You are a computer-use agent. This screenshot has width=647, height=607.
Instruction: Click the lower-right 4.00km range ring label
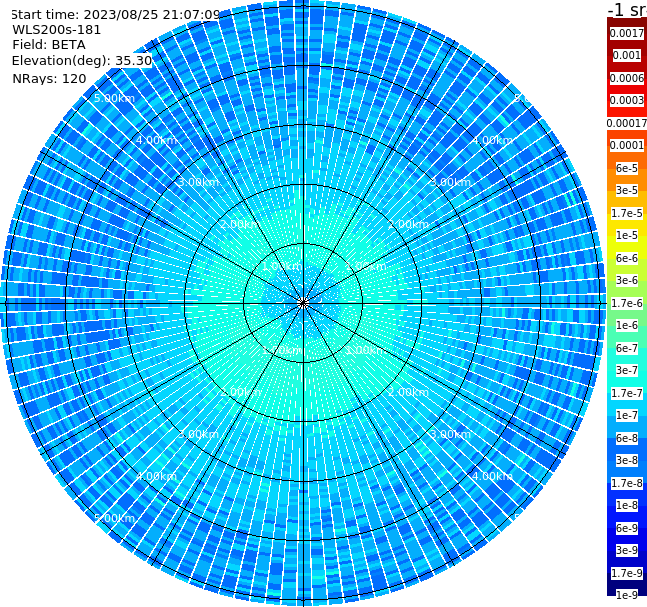pyautogui.click(x=493, y=476)
